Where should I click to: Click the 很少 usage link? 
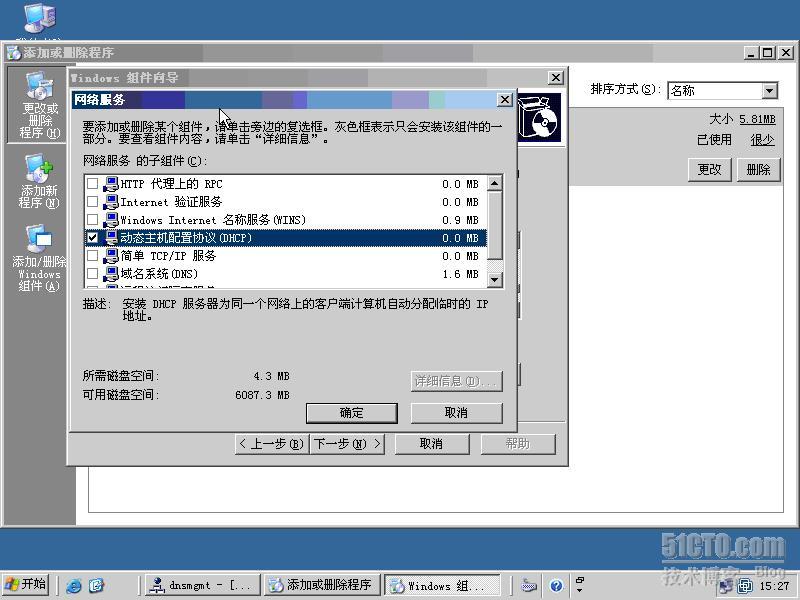[762, 140]
